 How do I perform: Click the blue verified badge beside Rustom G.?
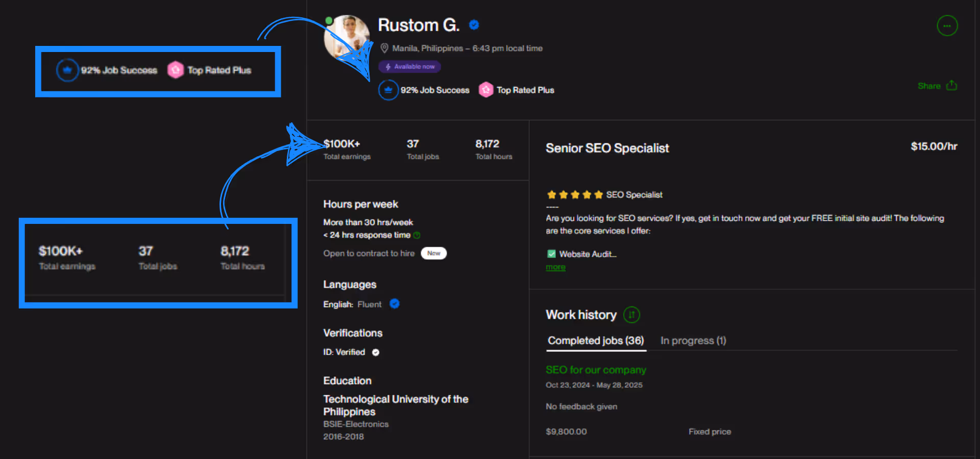point(474,24)
